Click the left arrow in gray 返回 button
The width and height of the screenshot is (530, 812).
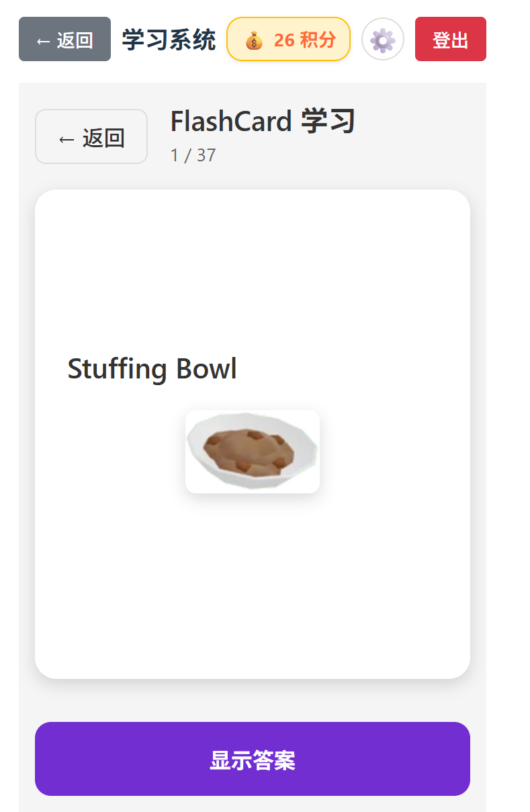pyautogui.click(x=43, y=41)
